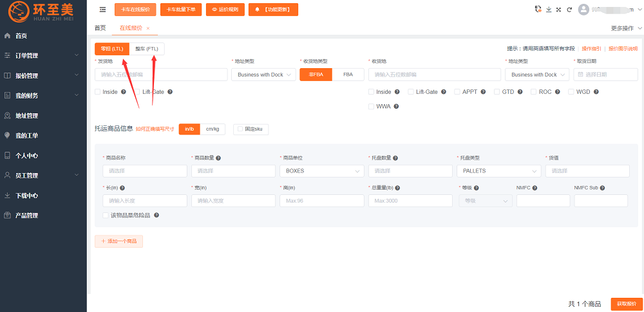Click help icon next to NMFC Sub
The width and height of the screenshot is (644, 312).
pyautogui.click(x=602, y=188)
